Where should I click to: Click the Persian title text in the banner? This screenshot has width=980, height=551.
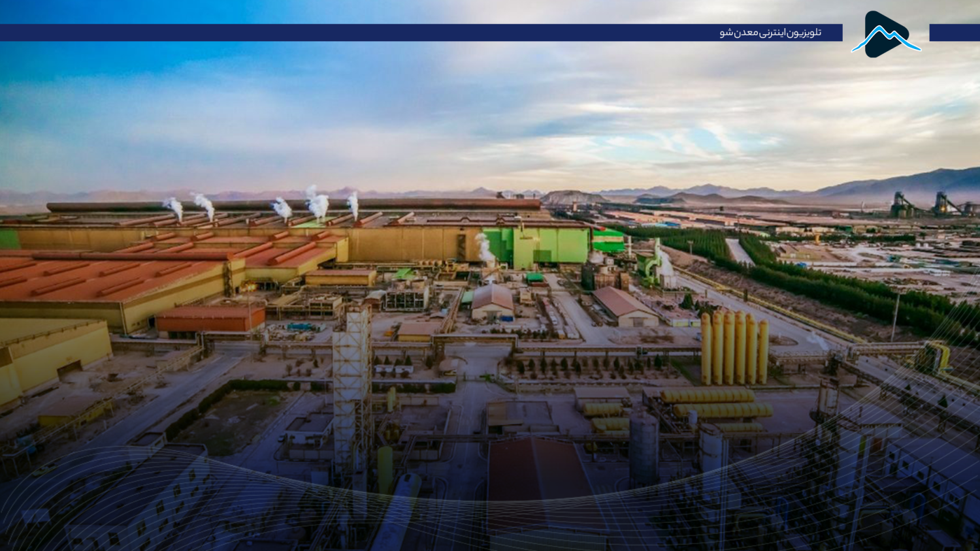[x=770, y=33]
